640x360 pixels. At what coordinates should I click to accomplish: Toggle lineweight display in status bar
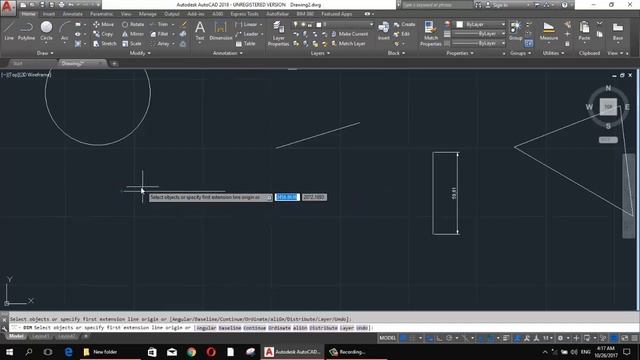coord(506,338)
